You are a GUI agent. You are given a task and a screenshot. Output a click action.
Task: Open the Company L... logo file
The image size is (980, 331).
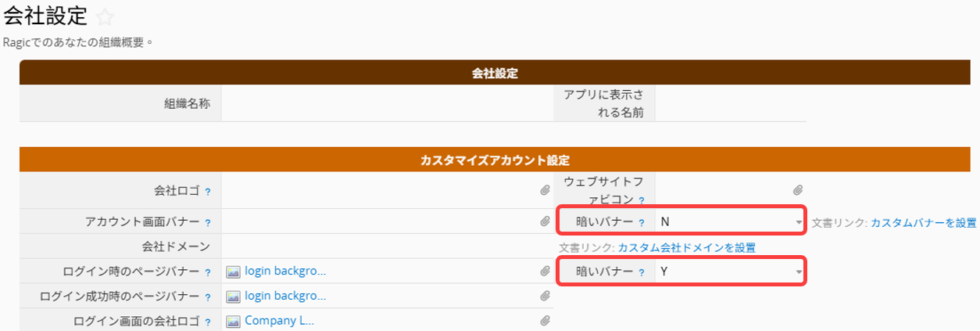279,320
